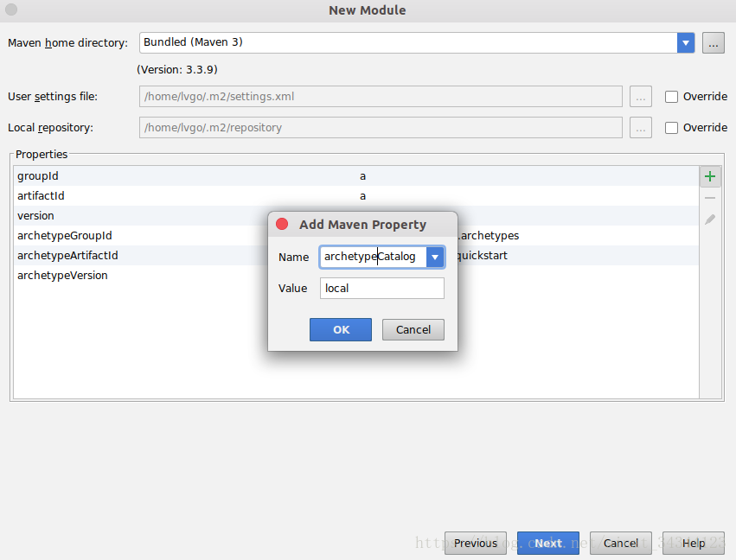Click the red close dot on Add Maven Property
Screen dimensions: 736x560
click(281, 224)
